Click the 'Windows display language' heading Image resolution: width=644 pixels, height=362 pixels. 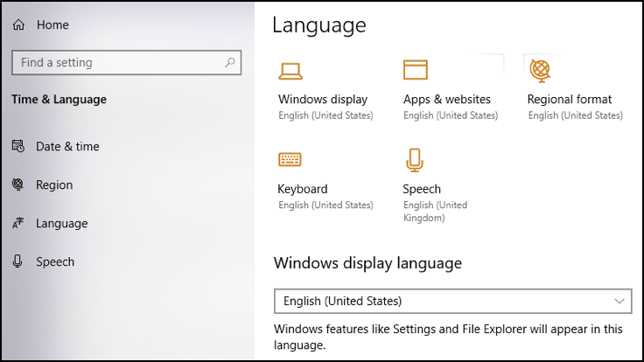pyautogui.click(x=367, y=262)
